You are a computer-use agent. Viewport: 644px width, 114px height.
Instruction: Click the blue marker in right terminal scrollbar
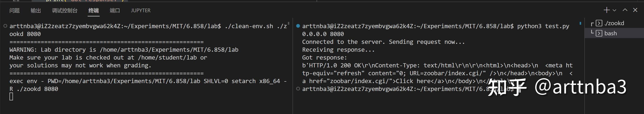click(x=580, y=24)
